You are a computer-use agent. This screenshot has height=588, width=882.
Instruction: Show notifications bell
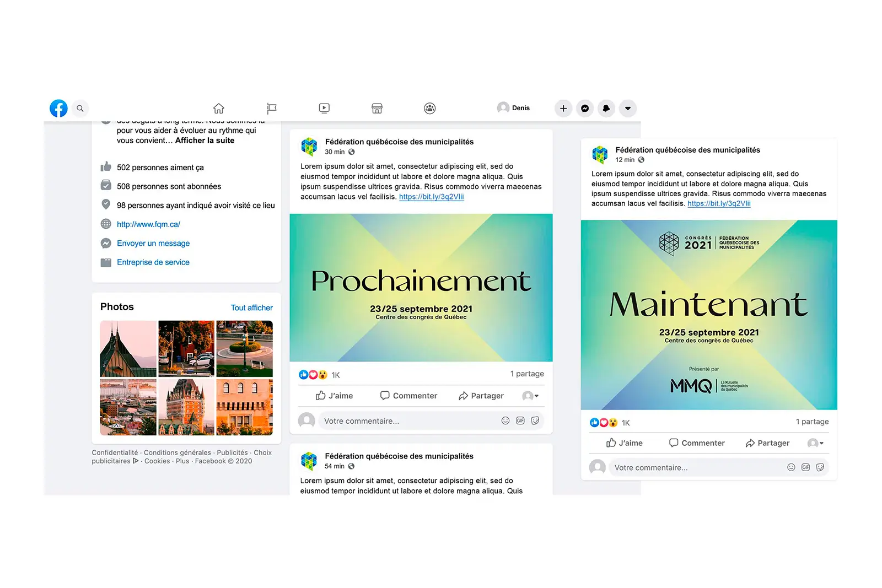click(x=606, y=109)
